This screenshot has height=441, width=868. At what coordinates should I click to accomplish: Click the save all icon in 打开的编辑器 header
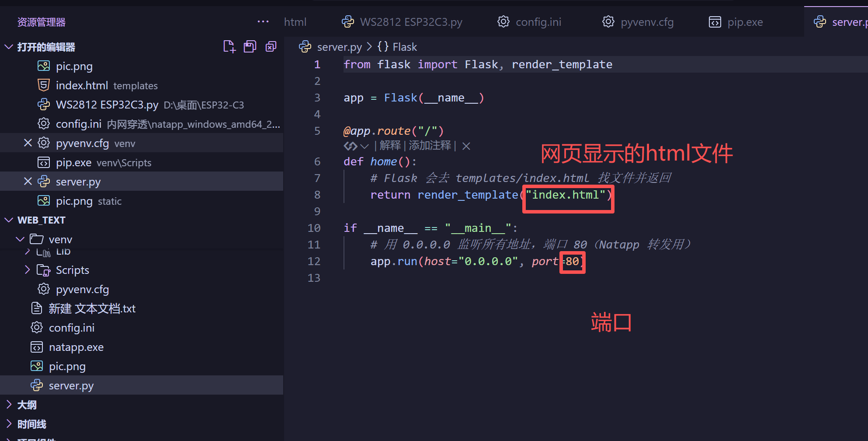coord(250,46)
